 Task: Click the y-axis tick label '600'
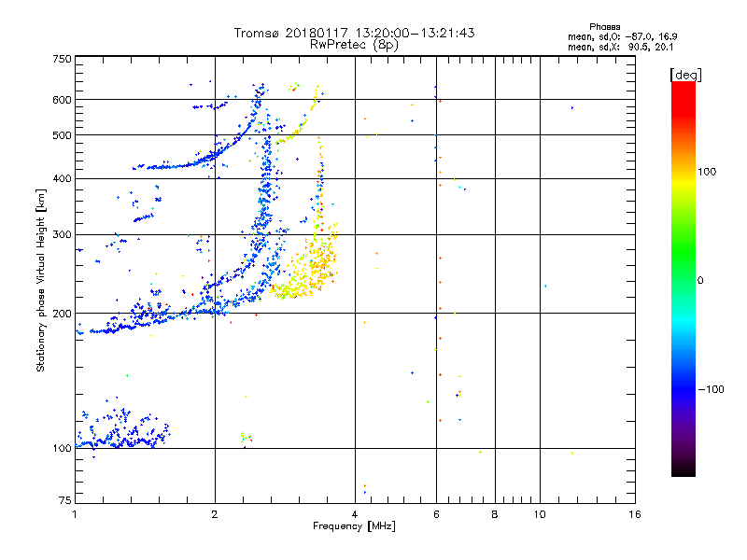[x=62, y=100]
